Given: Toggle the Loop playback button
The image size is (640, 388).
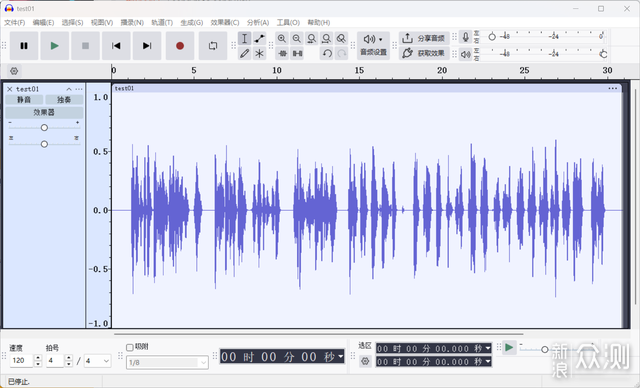Looking at the screenshot, I should click(x=213, y=46).
